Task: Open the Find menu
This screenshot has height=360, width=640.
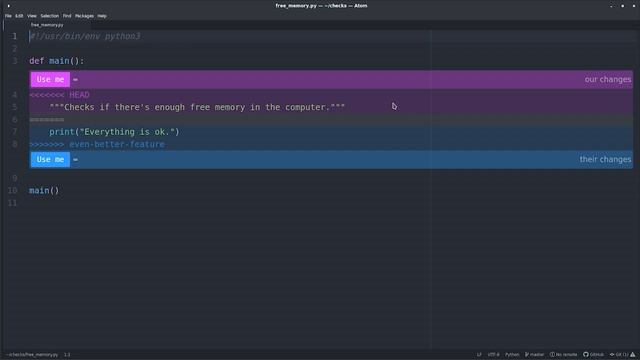Action: (67, 16)
